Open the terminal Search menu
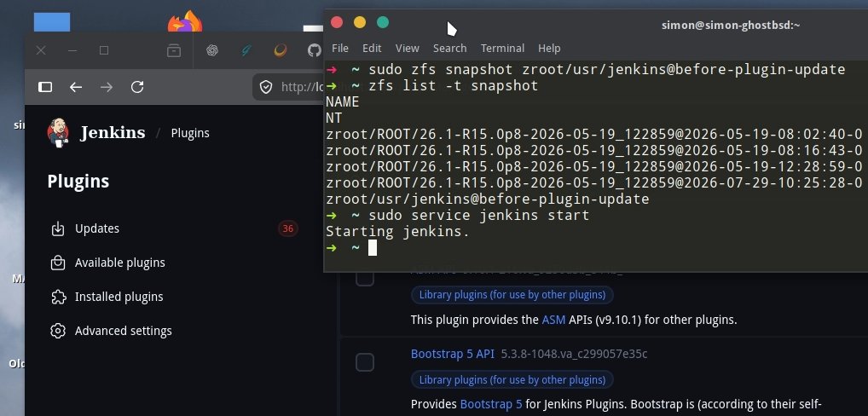 point(449,48)
